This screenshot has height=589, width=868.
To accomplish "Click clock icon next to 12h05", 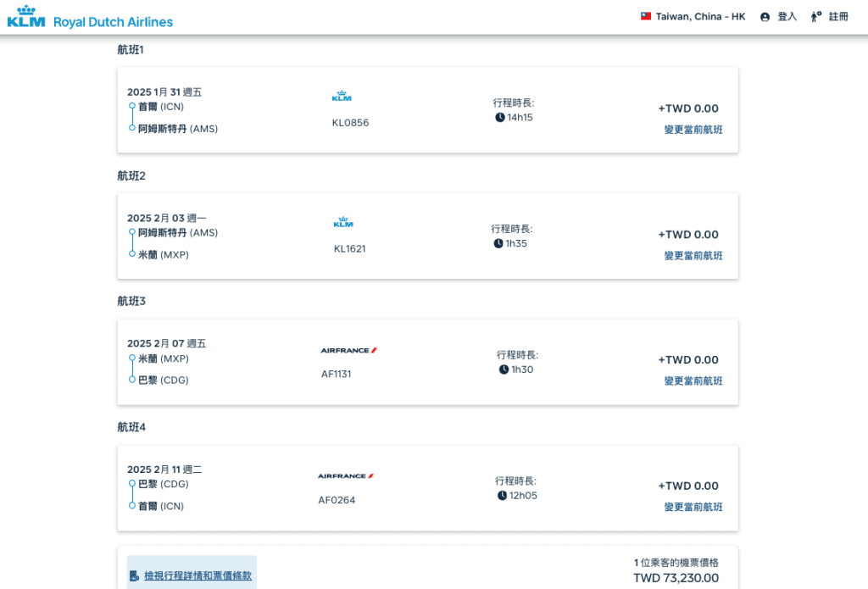I will click(502, 496).
